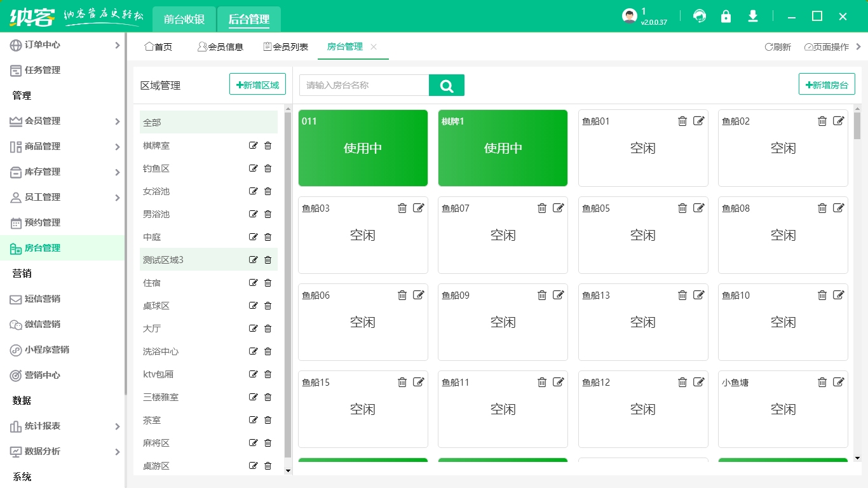868x488 pixels.
Task: Close the 房台管理 tab
Action: 374,47
